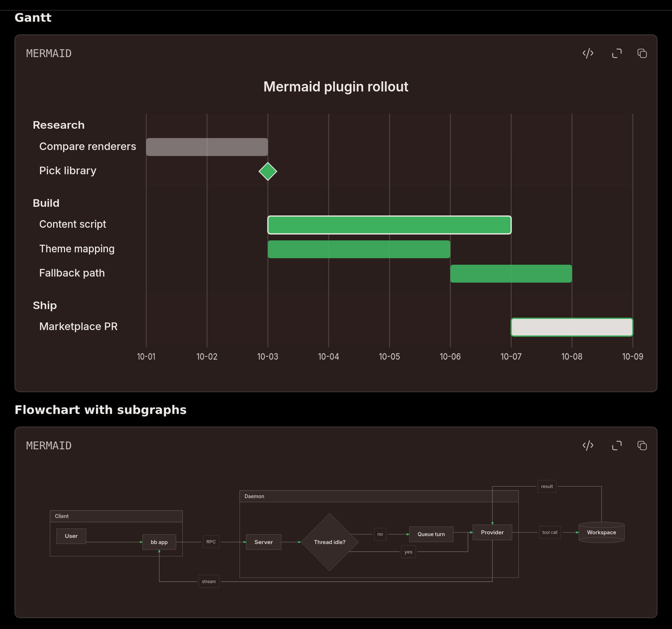This screenshot has height=629, width=672.
Task: Click the 10-03 date axis label
Action: click(268, 357)
